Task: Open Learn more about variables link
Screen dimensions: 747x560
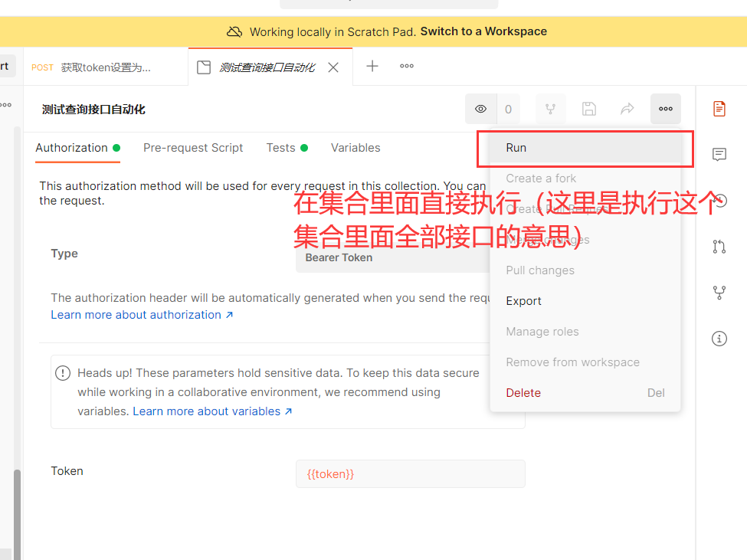Action: [x=212, y=411]
